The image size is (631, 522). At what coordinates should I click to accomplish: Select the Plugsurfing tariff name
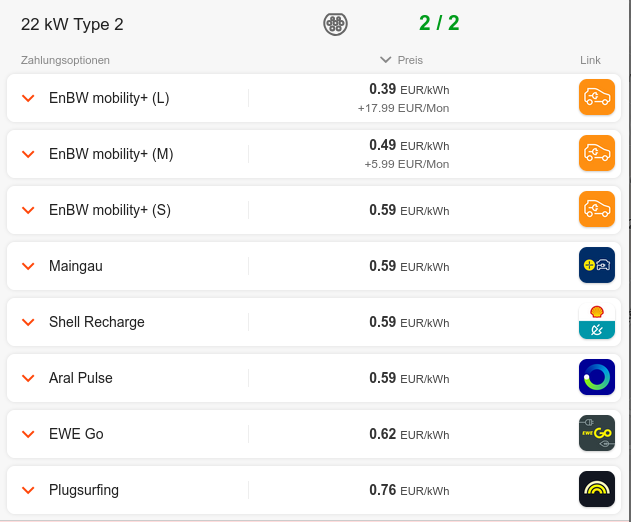(x=84, y=490)
